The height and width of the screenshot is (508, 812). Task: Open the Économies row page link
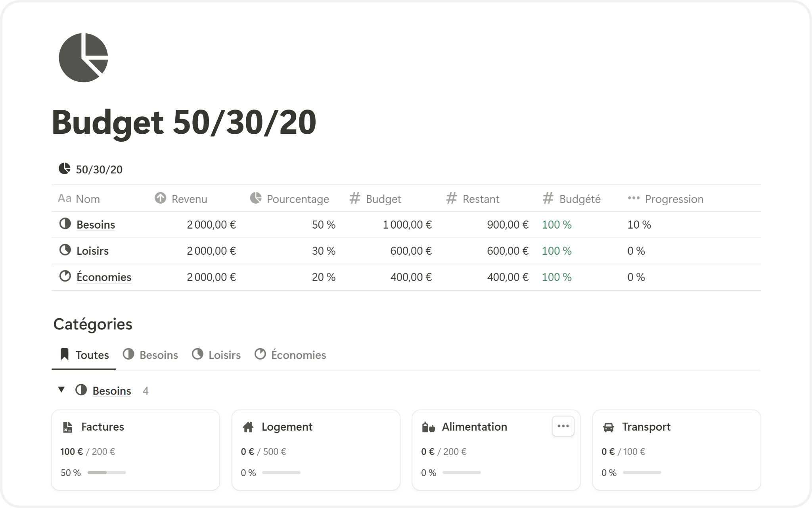click(104, 277)
